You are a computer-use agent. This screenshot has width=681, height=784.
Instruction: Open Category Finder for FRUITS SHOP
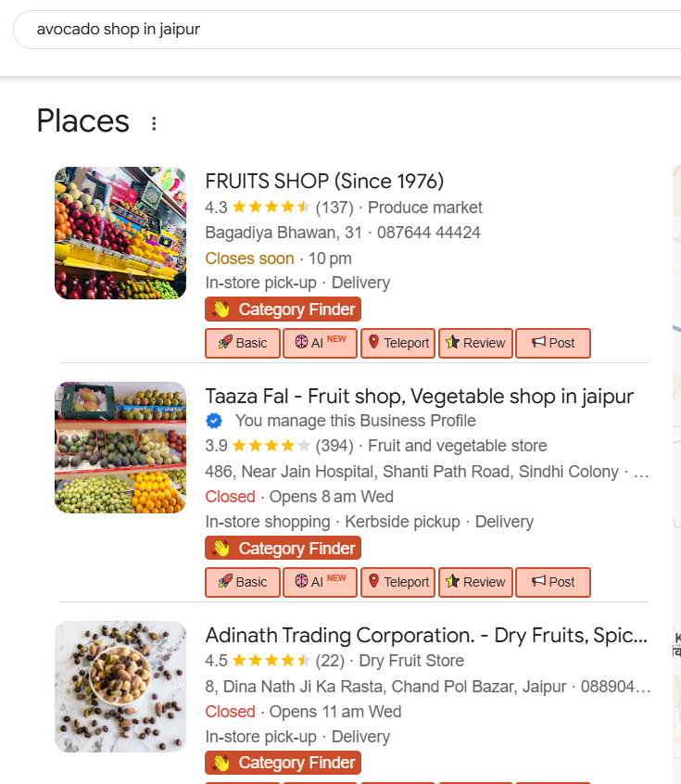(283, 310)
